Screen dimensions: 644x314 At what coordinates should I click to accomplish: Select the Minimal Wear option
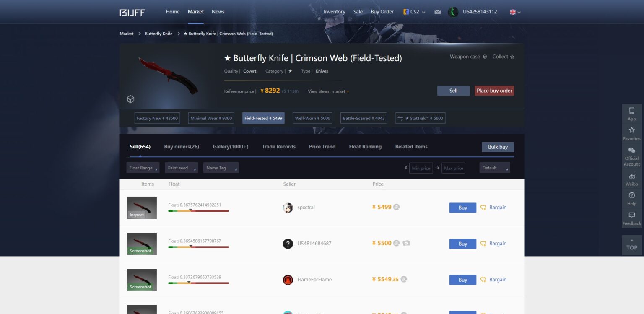point(211,118)
